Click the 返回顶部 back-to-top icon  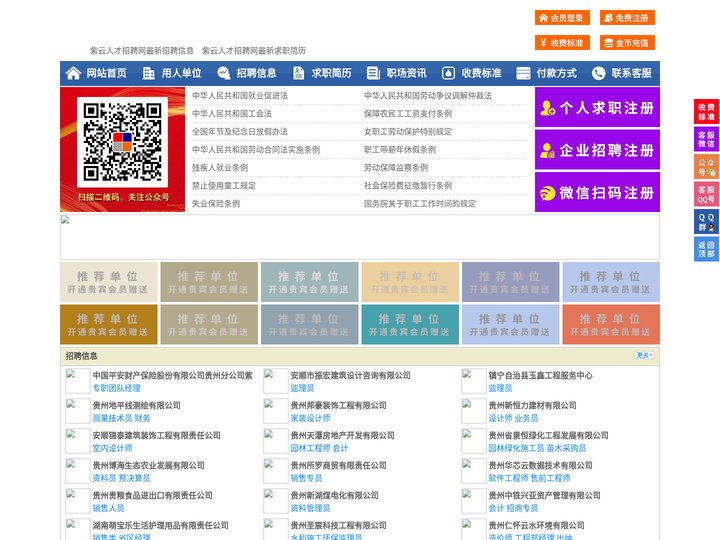click(x=706, y=249)
